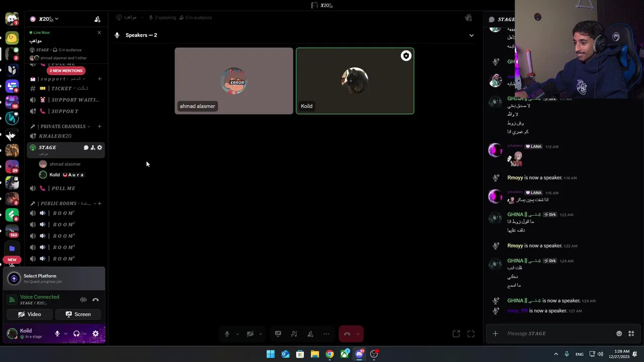Click moderator badge on the Koild tile
644x362 pixels.
tap(406, 56)
